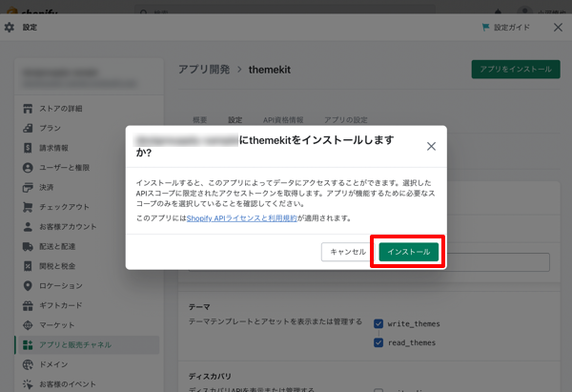
Task: Open お客様のイベント label in sidebar
Action: 68,384
